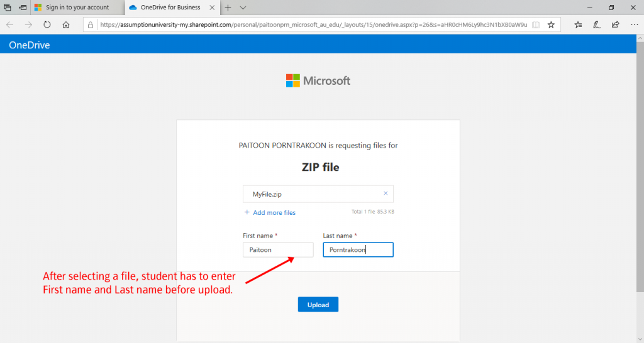Focus the First name field
644x343 pixels.
[x=277, y=249]
